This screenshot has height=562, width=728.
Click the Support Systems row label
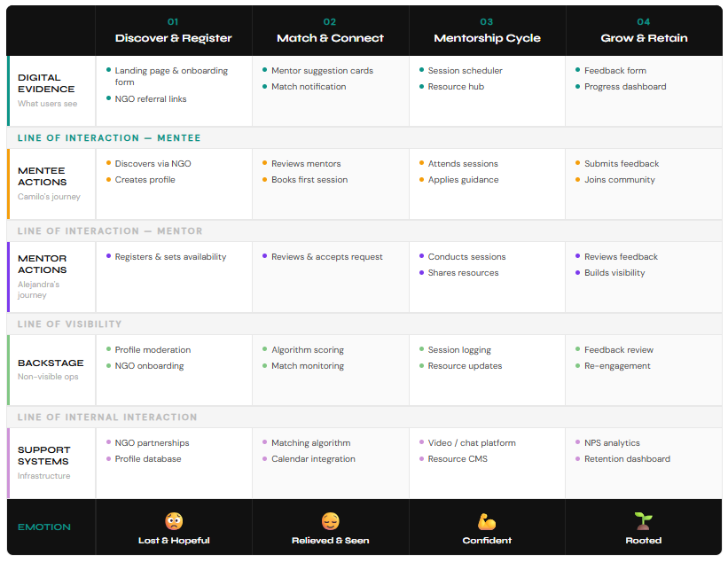(x=43, y=456)
